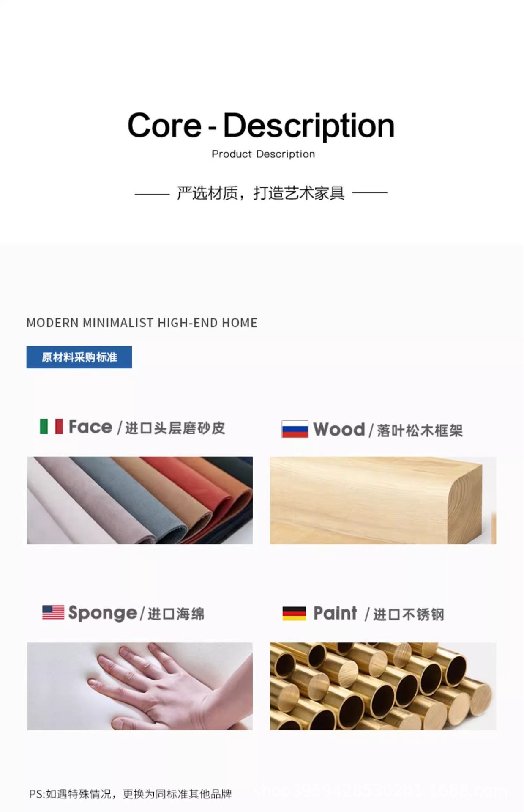524x812 pixels.
Task: Click the Core - Description heading
Action: (x=261, y=125)
